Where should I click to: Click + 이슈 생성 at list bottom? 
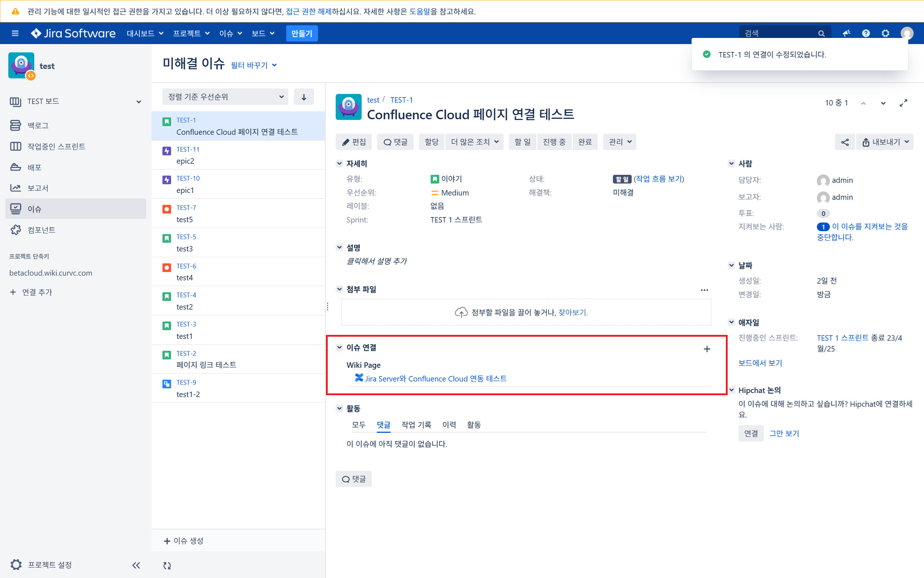[x=183, y=540]
